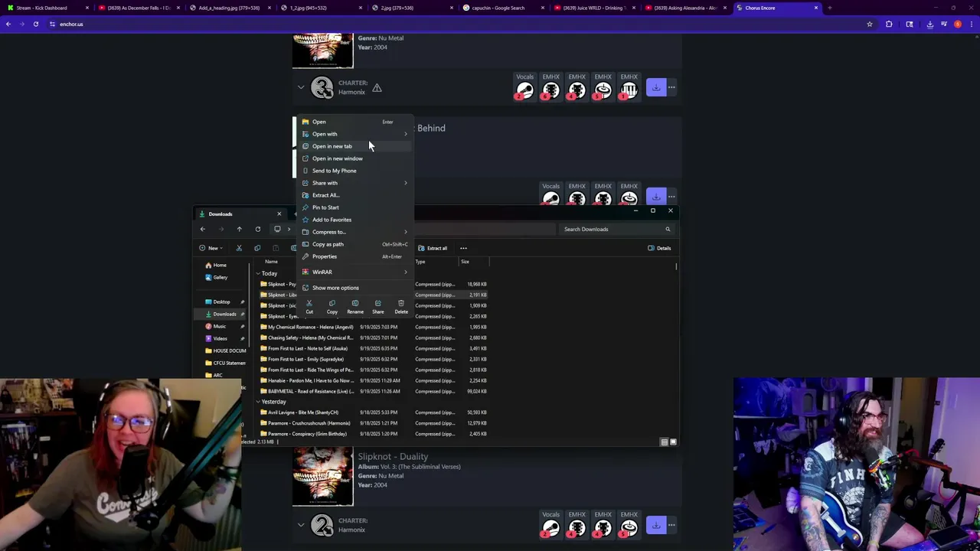Image resolution: width=980 pixels, height=551 pixels.
Task: Click the Rename icon in context menu
Action: point(355,307)
